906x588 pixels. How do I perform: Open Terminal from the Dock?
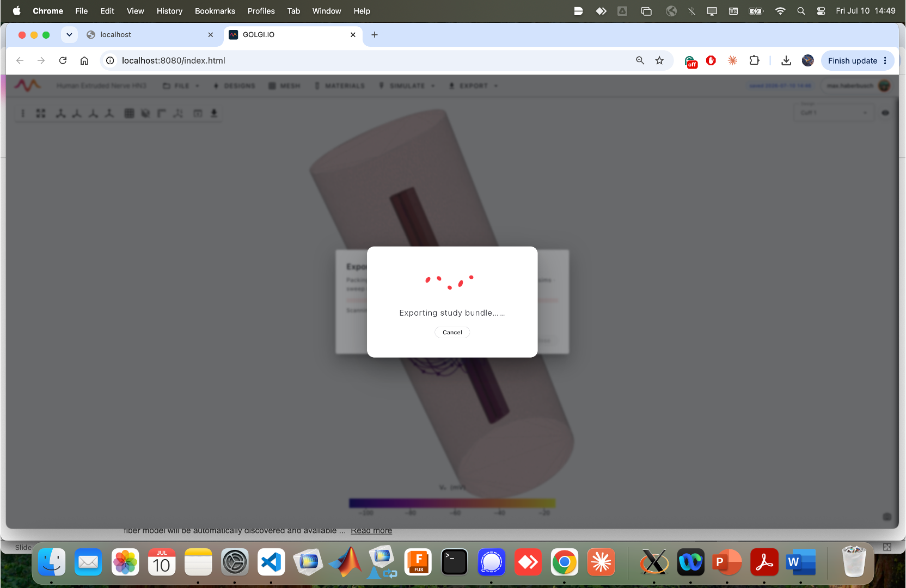455,562
